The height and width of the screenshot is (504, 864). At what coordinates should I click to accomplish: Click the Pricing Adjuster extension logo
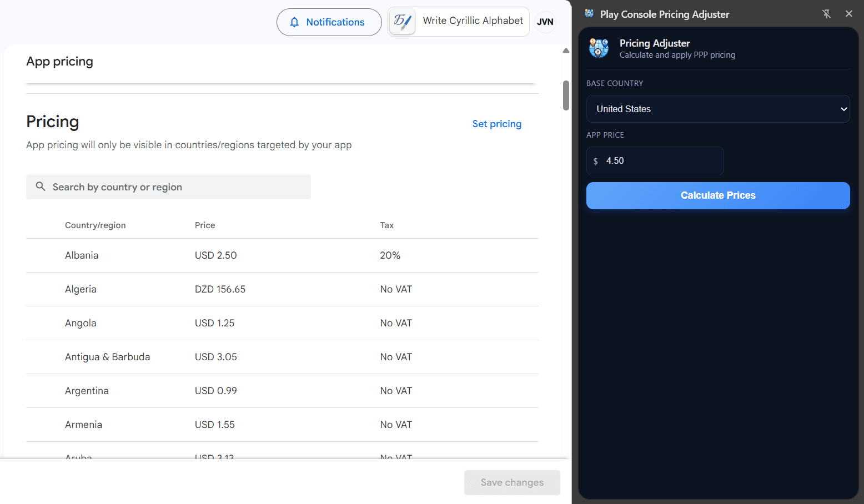tap(599, 48)
